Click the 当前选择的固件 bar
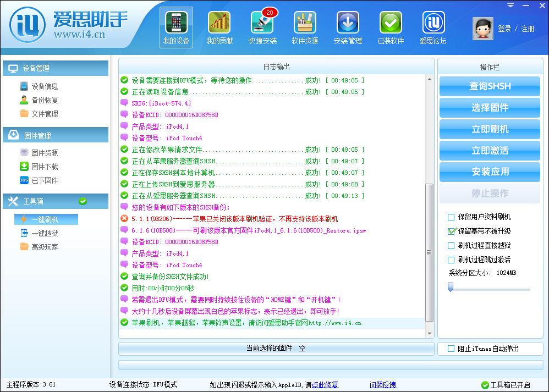Viewport: 549px width, 392px height. (276, 349)
